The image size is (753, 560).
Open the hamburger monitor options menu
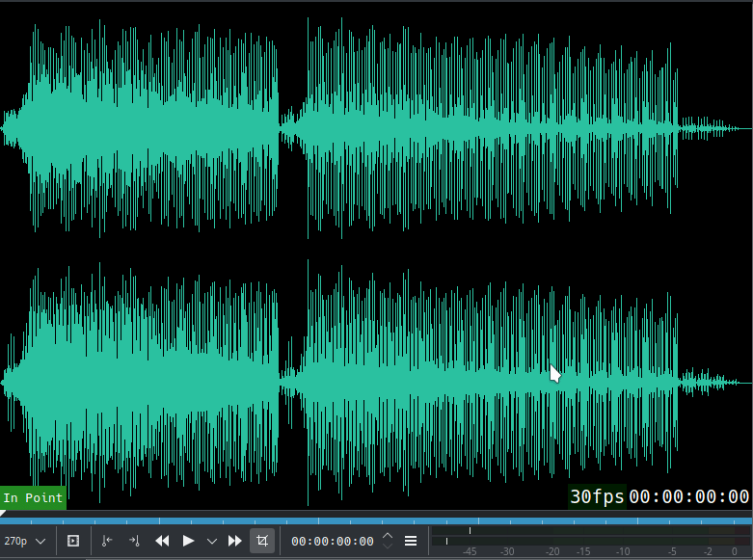click(411, 542)
